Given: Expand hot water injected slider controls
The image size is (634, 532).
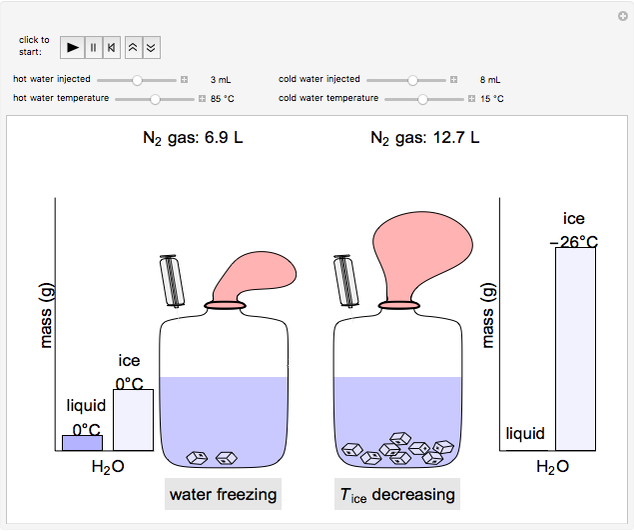Looking at the screenshot, I should (184, 79).
